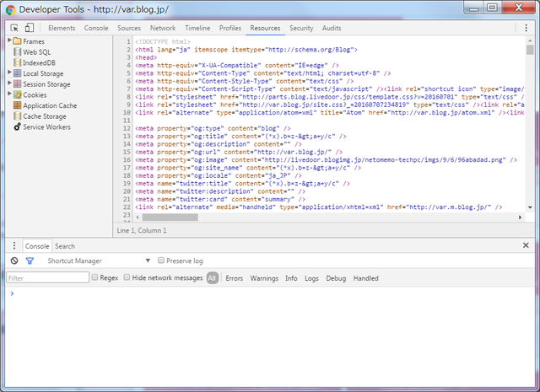Activate the inspect element pointer icon
The image size is (540, 392).
pyautogui.click(x=14, y=28)
